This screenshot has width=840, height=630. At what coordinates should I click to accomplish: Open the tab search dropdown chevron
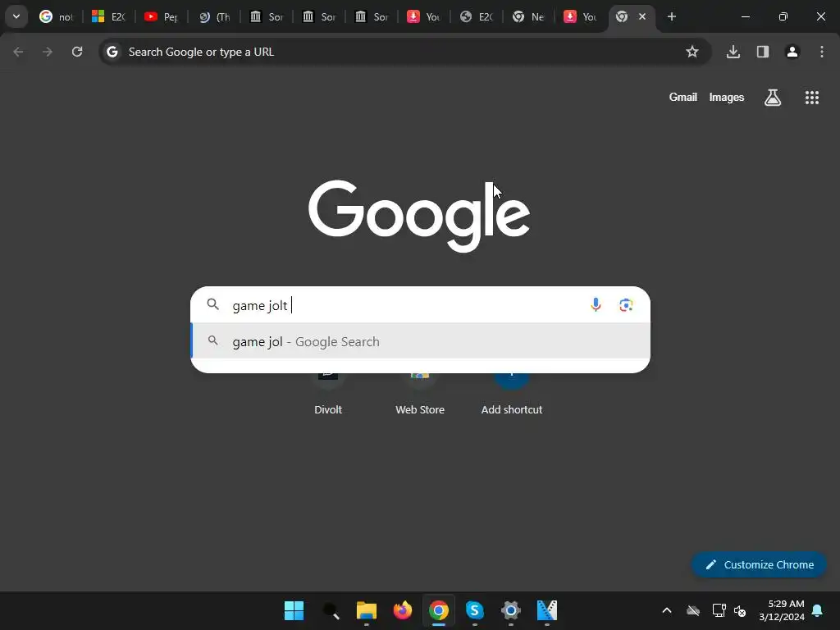16,16
